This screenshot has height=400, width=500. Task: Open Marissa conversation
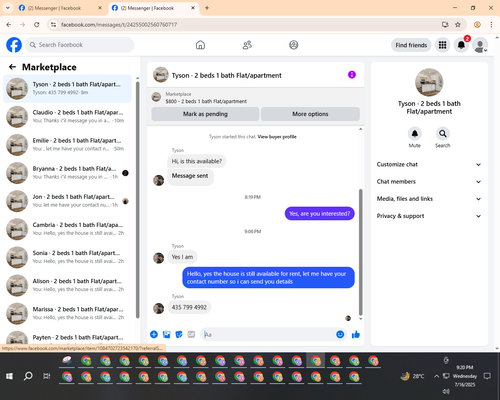[67, 313]
